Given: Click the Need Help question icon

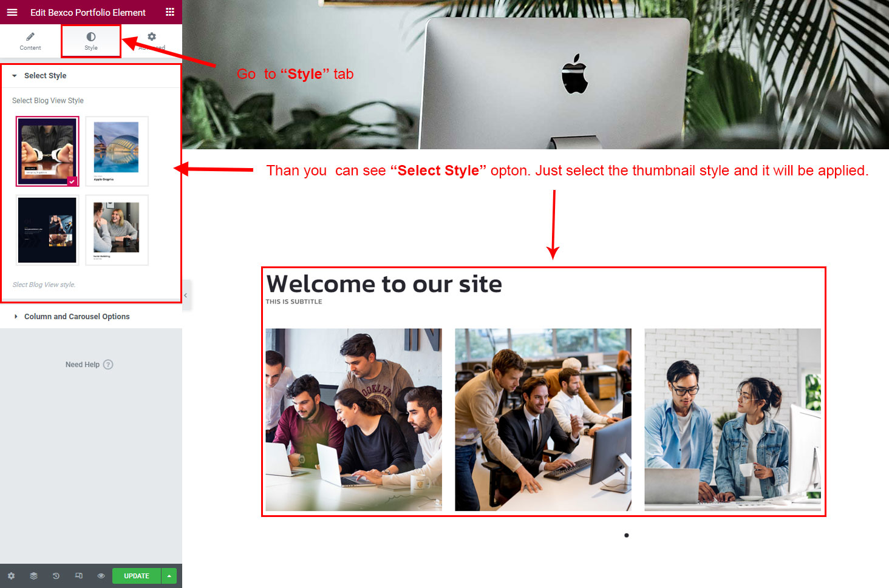Looking at the screenshot, I should coord(108,365).
